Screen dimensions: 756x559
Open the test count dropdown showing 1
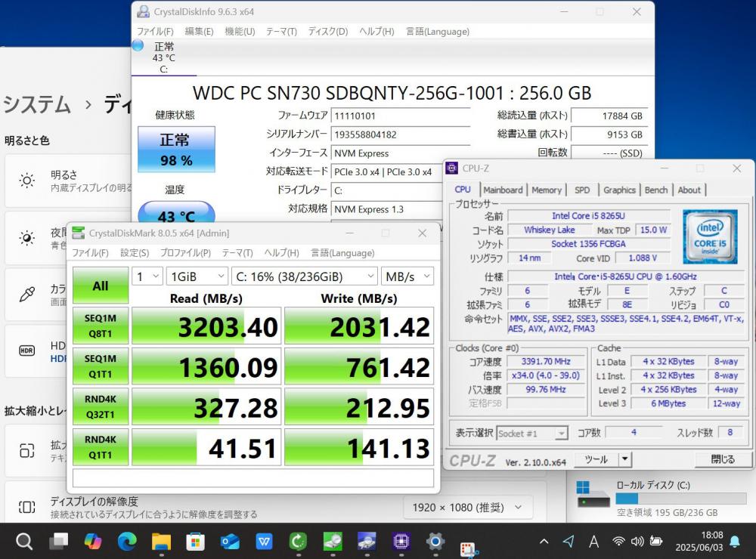coord(147,276)
